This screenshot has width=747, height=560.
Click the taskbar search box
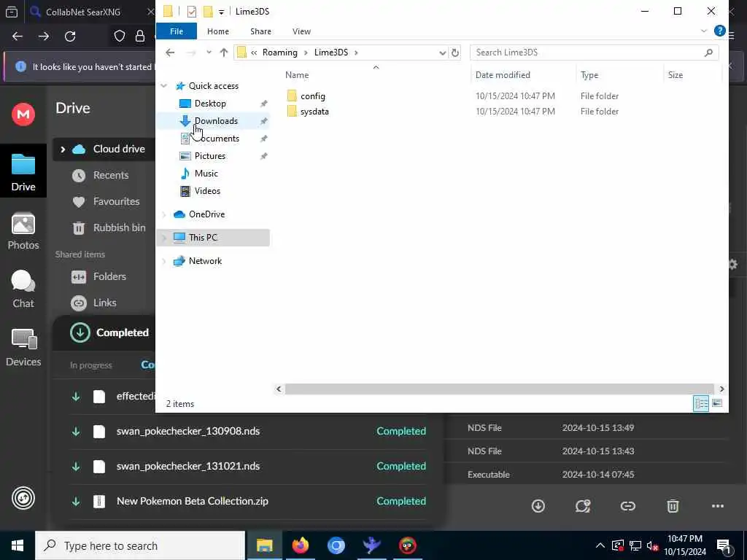pyautogui.click(x=140, y=545)
